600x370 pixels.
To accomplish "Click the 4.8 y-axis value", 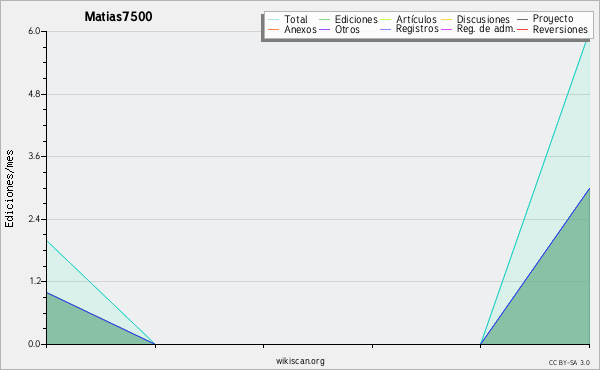I will point(34,94).
